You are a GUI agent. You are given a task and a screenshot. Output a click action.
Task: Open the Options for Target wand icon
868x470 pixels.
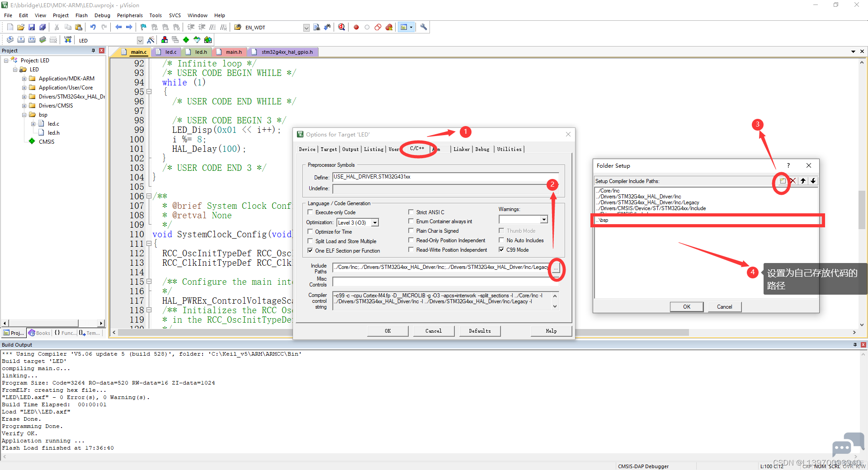(x=151, y=40)
